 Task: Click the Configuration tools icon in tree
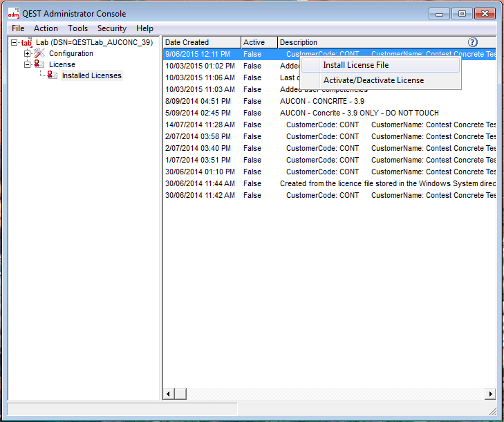point(40,53)
